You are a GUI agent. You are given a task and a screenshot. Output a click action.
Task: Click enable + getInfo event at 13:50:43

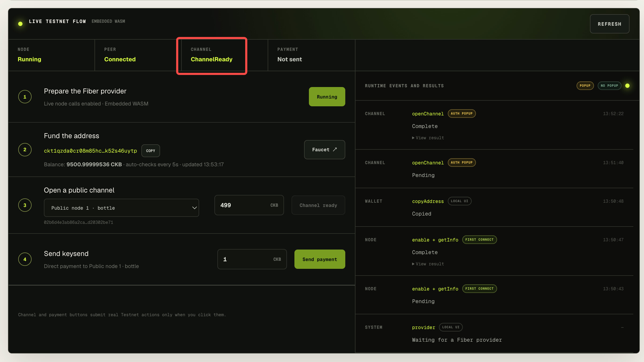click(435, 289)
